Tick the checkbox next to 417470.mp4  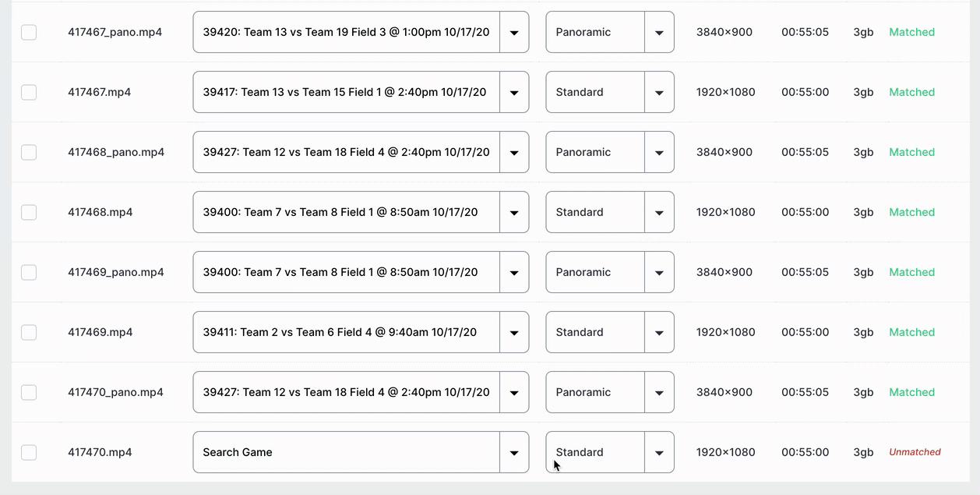tap(29, 452)
